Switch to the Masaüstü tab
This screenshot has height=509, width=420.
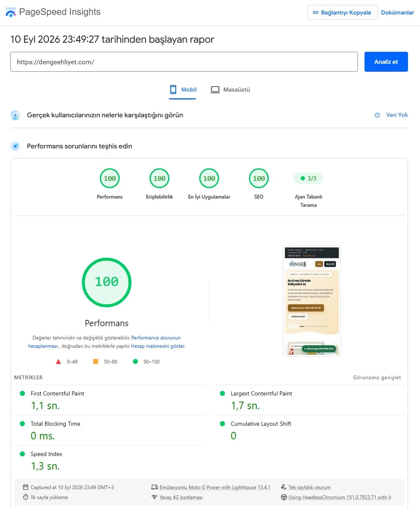(x=230, y=90)
